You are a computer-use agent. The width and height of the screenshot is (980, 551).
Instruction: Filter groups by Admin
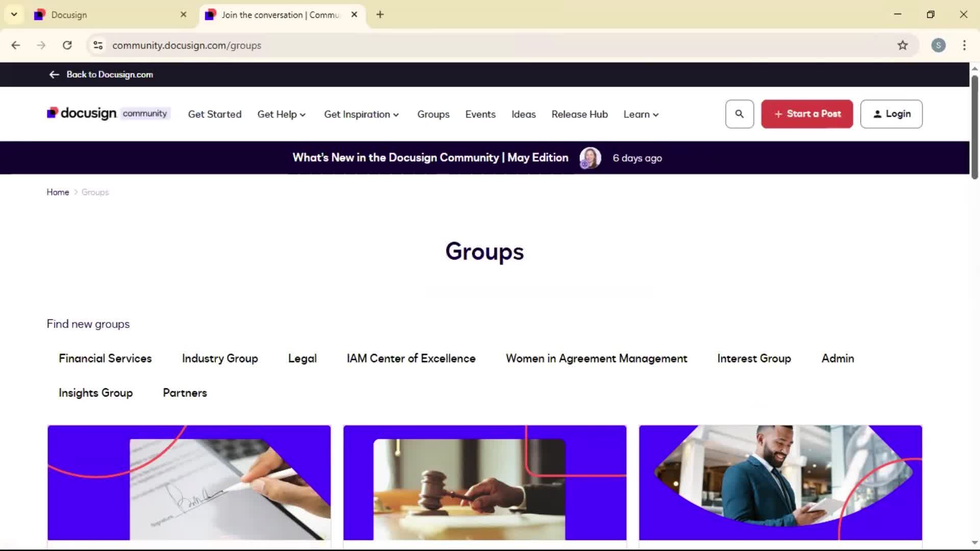click(838, 358)
